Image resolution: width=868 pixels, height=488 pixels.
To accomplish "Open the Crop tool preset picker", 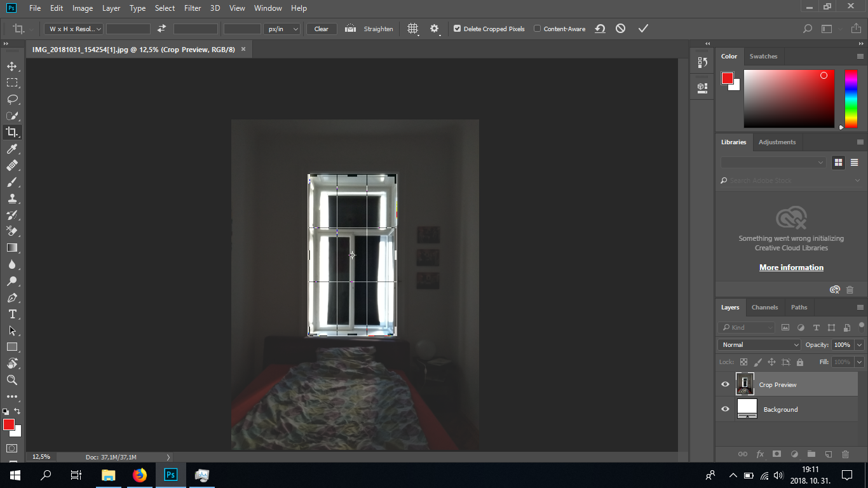I will [19, 29].
